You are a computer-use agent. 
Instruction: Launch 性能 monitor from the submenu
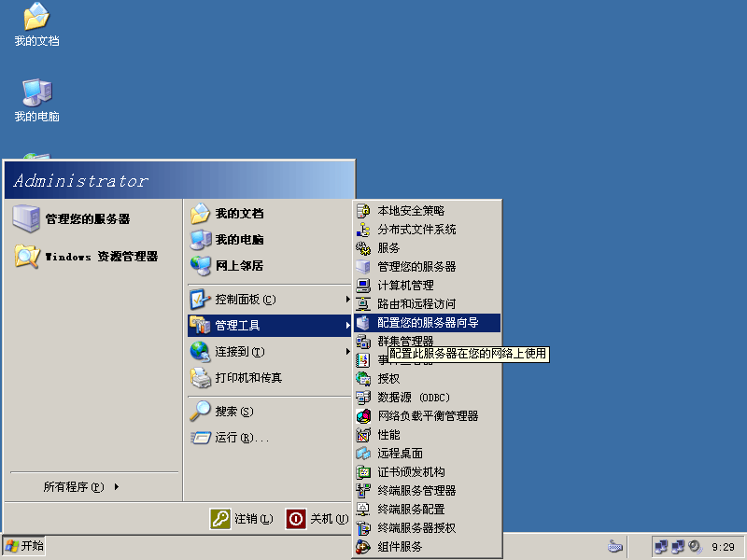(388, 435)
